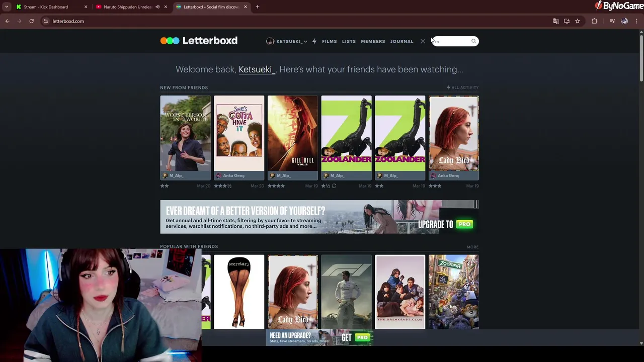Close the search box with the X
Screen dimensions: 644x362
click(423, 41)
